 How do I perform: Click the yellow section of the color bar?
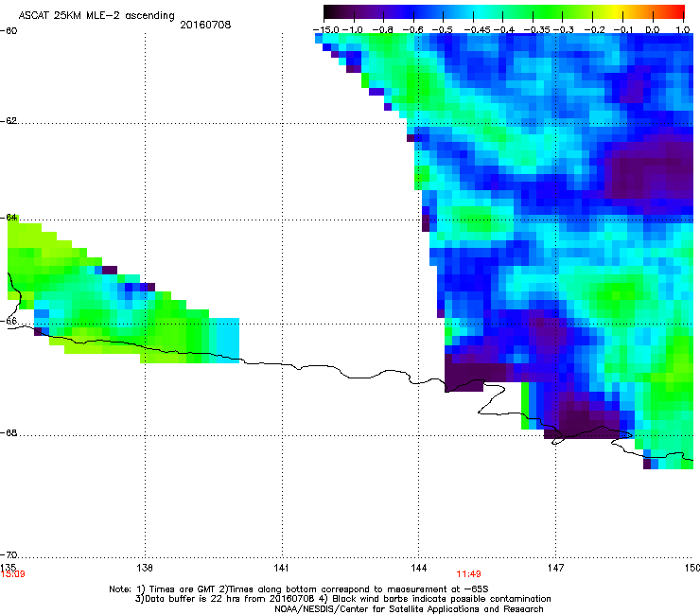tap(616, 11)
